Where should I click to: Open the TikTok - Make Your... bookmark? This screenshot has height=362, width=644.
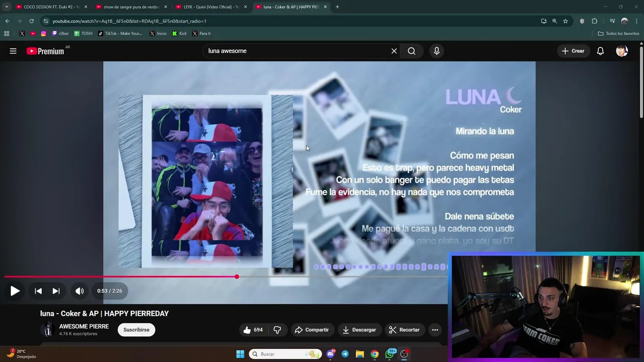click(x=120, y=34)
